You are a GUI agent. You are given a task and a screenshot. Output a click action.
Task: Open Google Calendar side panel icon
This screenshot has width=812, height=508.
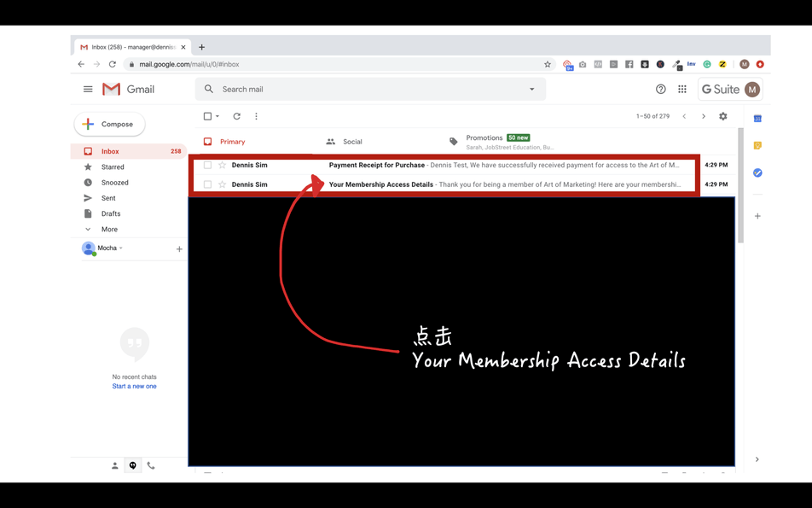coord(757,119)
